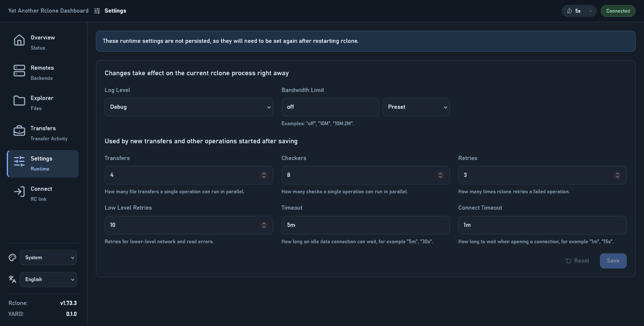Screen dimensions: 644x326
Task: Click the Connected status badge
Action: pyautogui.click(x=618, y=11)
